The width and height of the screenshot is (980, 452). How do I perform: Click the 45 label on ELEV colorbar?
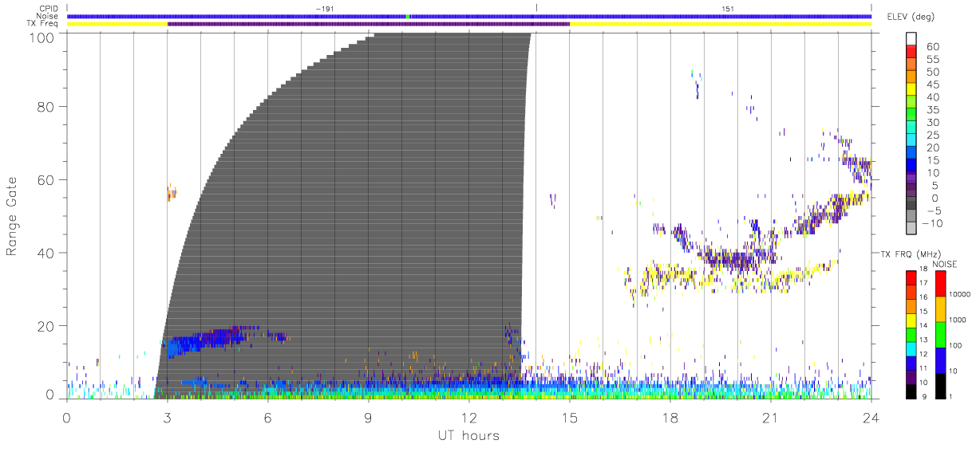point(935,85)
